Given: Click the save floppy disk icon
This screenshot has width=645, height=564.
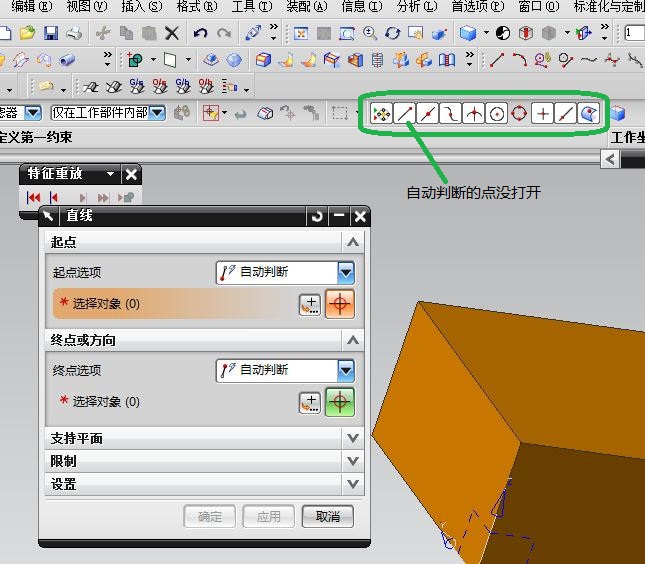Looking at the screenshot, I should pyautogui.click(x=51, y=33).
